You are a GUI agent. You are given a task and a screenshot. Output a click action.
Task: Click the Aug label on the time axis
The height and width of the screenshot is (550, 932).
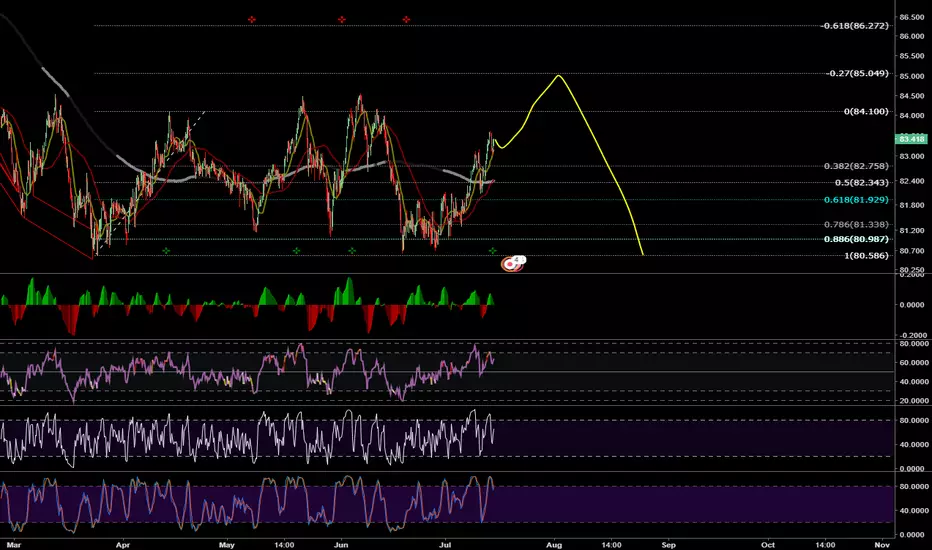[554, 545]
